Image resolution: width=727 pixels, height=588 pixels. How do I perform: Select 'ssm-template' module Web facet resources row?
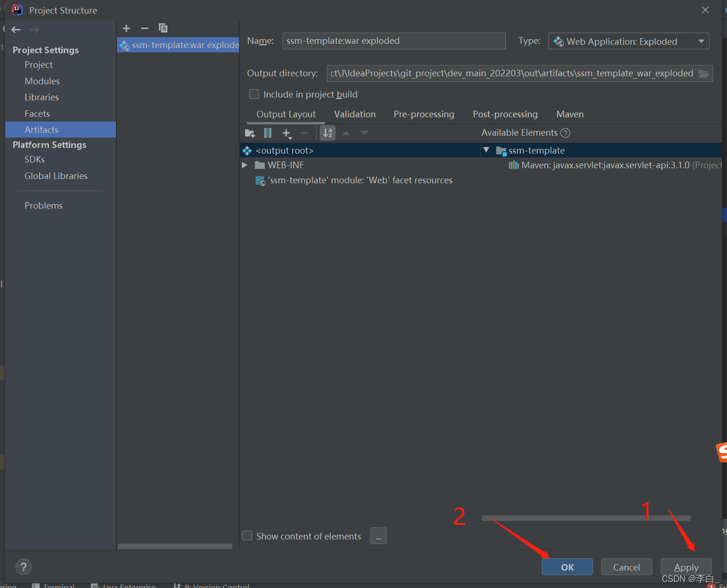point(360,180)
